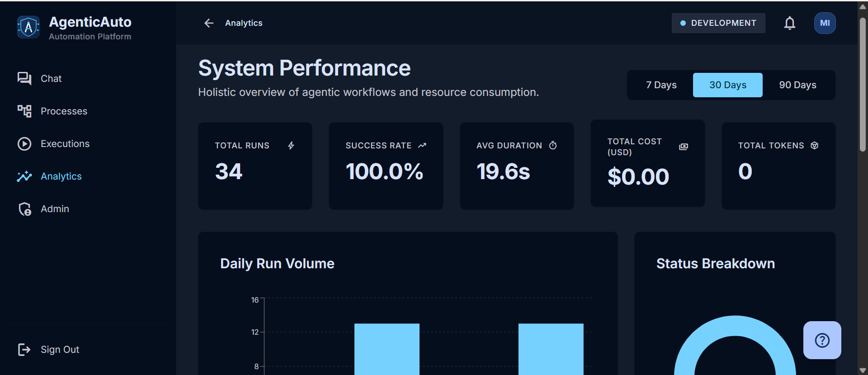Click the stopwatch icon on Avg Duration
Screen dimensions: 868x375
(553, 145)
